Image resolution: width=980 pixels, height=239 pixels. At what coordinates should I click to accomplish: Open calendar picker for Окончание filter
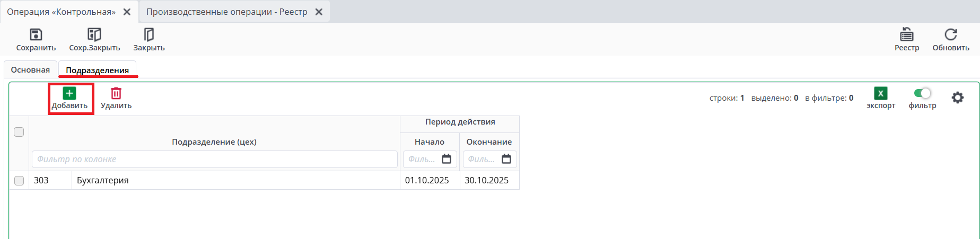click(506, 159)
